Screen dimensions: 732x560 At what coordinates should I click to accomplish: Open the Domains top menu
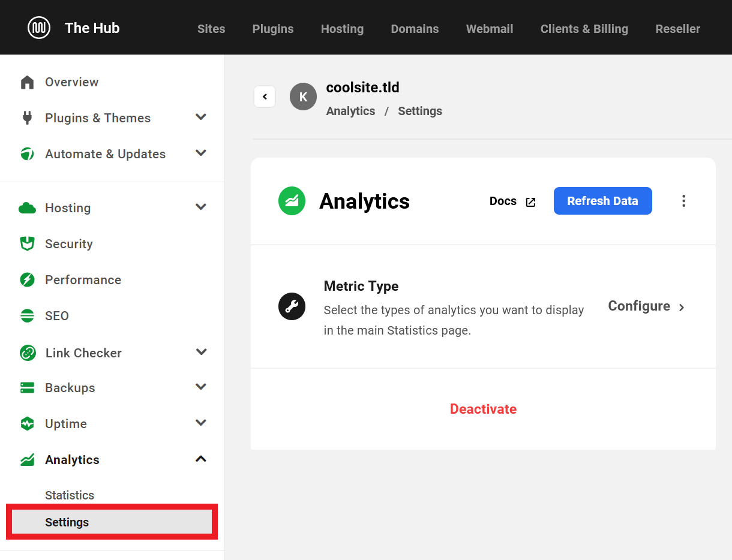415,29
